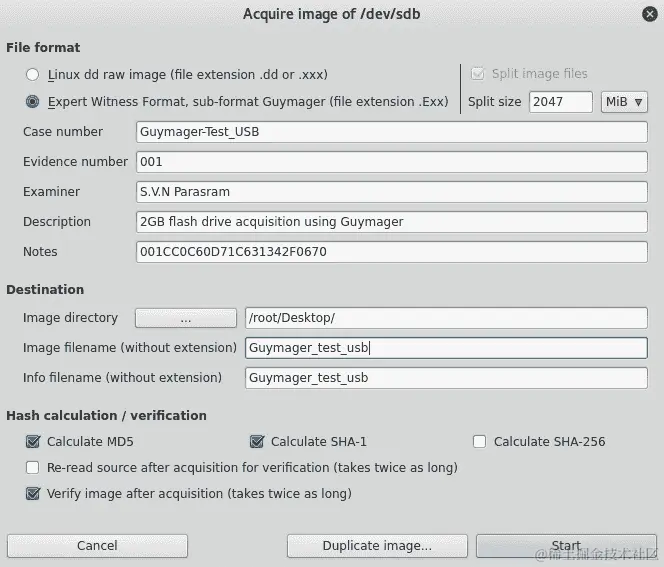
Task: Uncheck Calculate SHA-1
Action: (x=257, y=442)
